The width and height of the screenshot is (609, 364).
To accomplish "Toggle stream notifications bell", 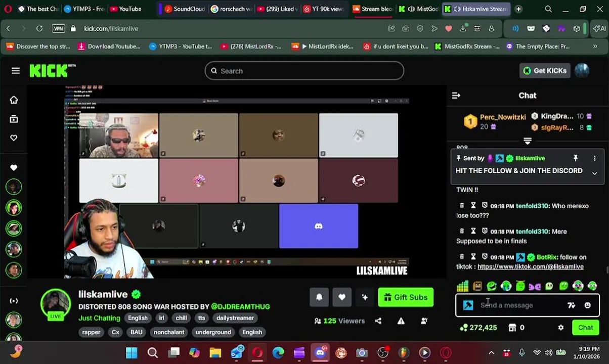I will (319, 297).
